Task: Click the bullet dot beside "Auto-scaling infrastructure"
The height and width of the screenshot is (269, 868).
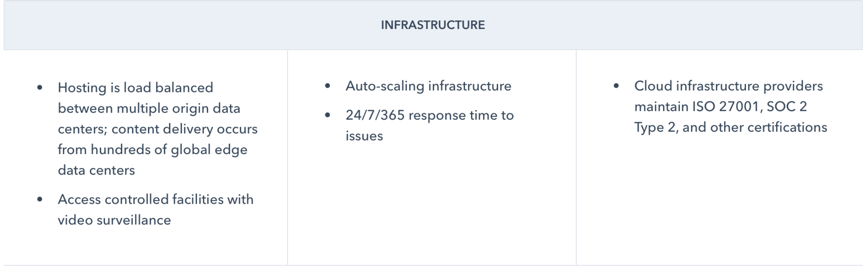Action: 327,86
